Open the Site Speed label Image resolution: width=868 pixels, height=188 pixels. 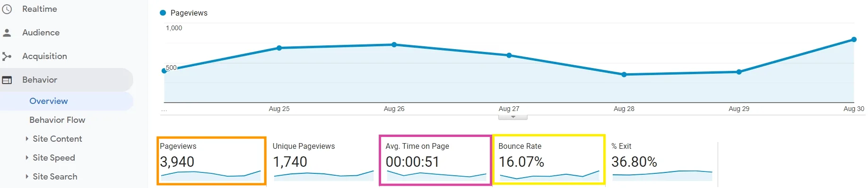(x=54, y=158)
